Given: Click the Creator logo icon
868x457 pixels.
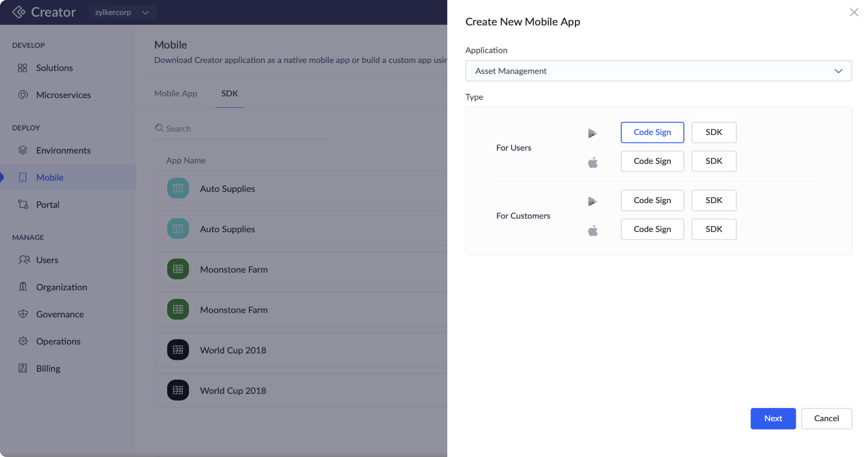Looking at the screenshot, I should [19, 12].
